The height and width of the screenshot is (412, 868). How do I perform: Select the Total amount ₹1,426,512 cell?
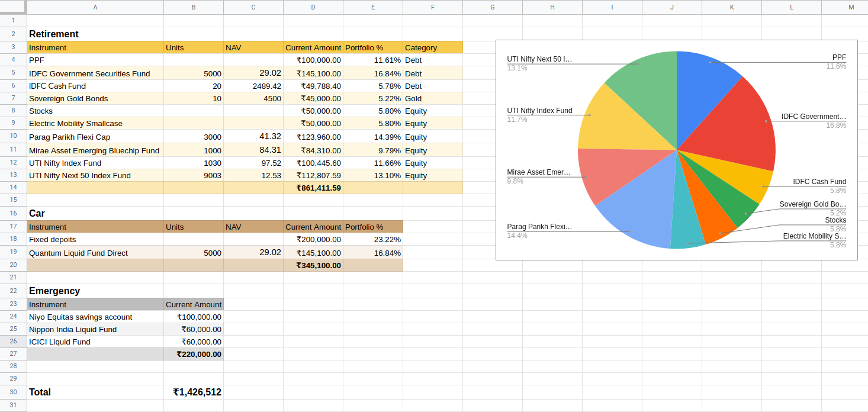point(194,392)
